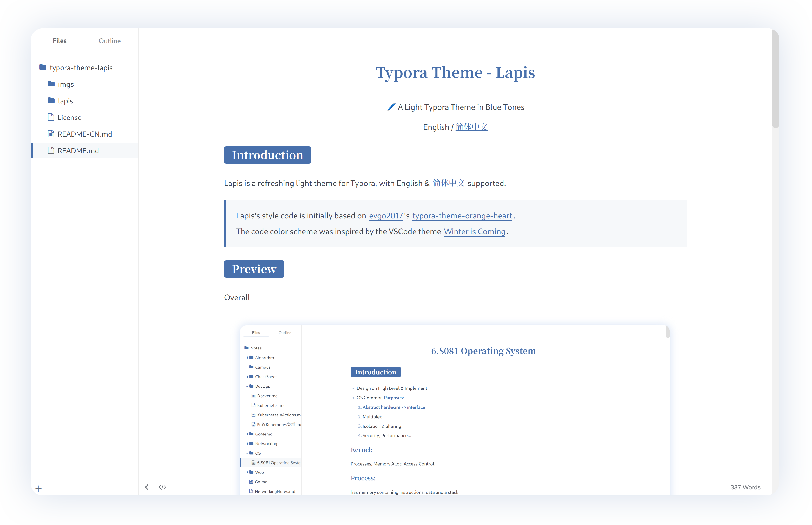
Task: Open README-CN.md file
Action: [85, 134]
